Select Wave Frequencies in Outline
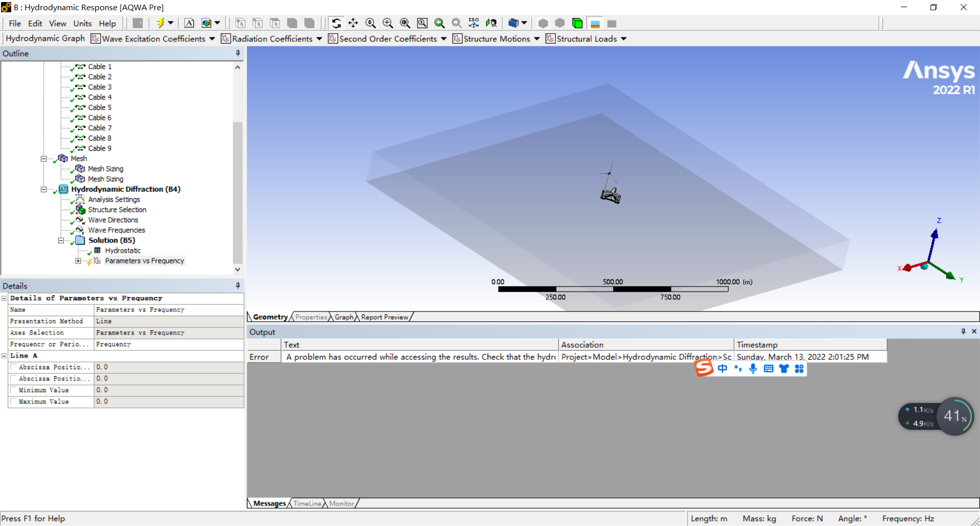The height and width of the screenshot is (526, 980). 116,230
